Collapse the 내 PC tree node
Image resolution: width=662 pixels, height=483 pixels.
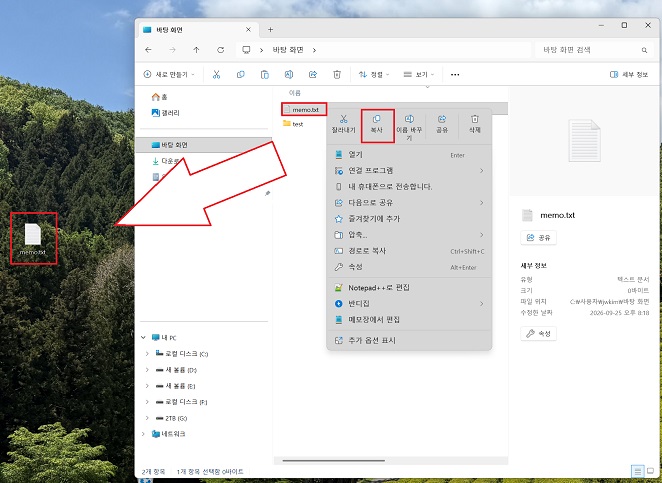144,337
